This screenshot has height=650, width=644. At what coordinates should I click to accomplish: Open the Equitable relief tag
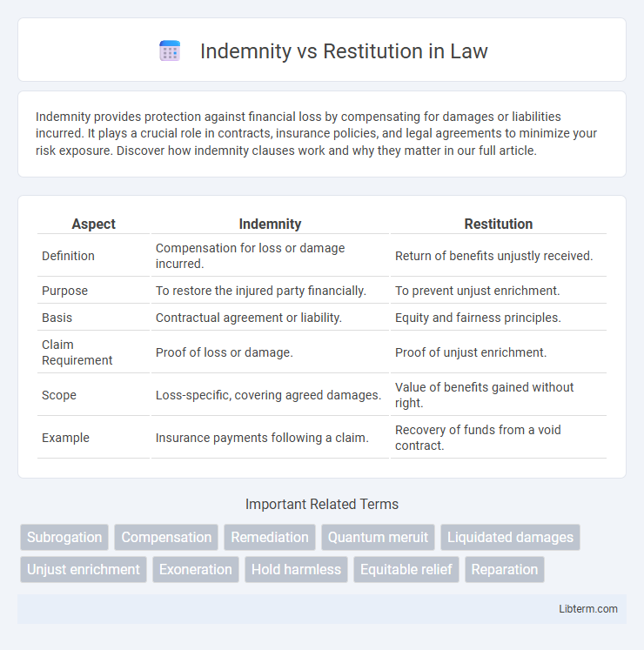click(406, 570)
